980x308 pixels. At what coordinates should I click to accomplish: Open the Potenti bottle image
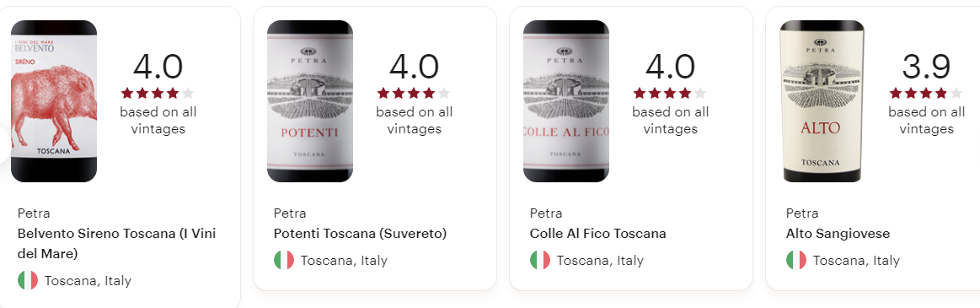tap(310, 101)
